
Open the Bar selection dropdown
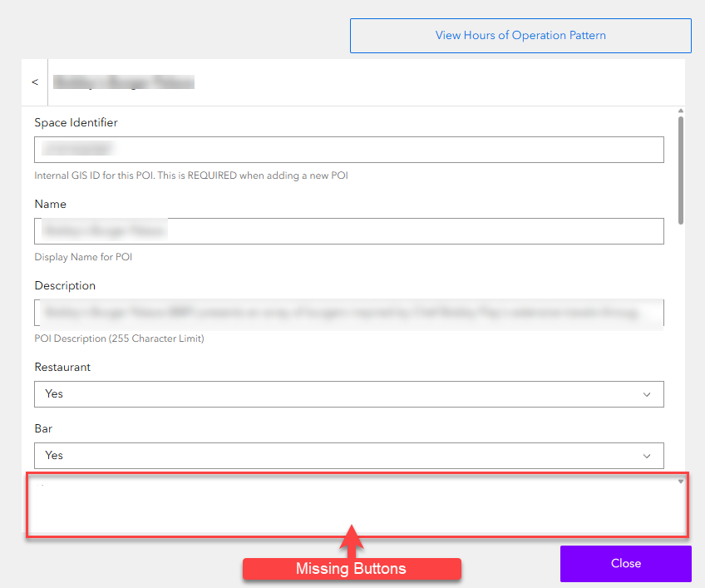pos(349,455)
